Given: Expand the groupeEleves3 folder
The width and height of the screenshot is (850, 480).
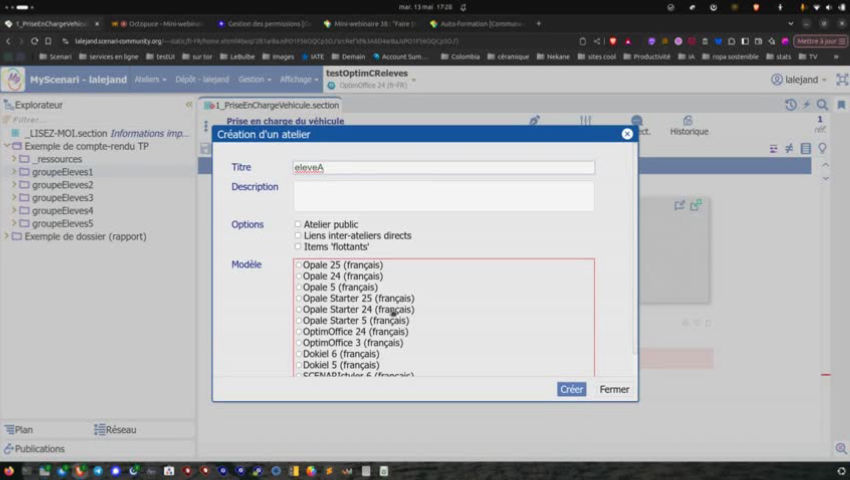Looking at the screenshot, I should click(14, 197).
